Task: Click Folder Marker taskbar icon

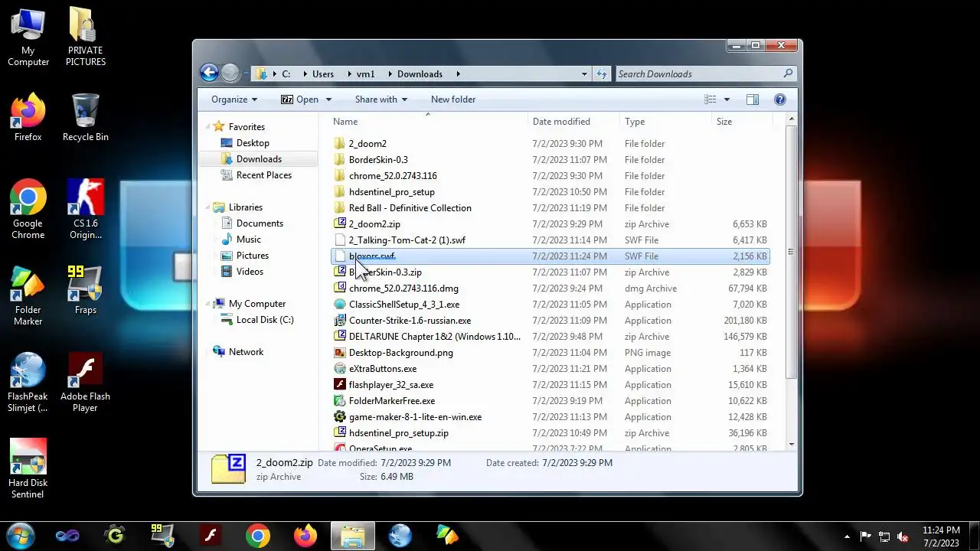Action: tap(447, 536)
